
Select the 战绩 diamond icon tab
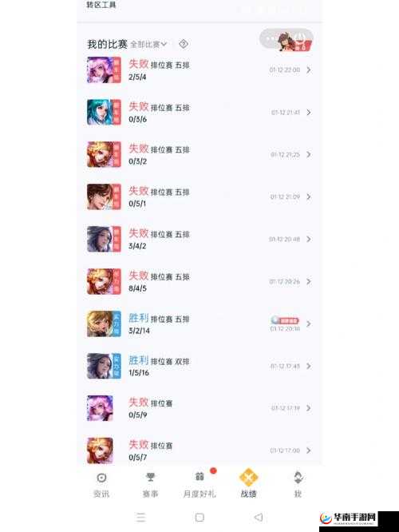click(x=248, y=477)
